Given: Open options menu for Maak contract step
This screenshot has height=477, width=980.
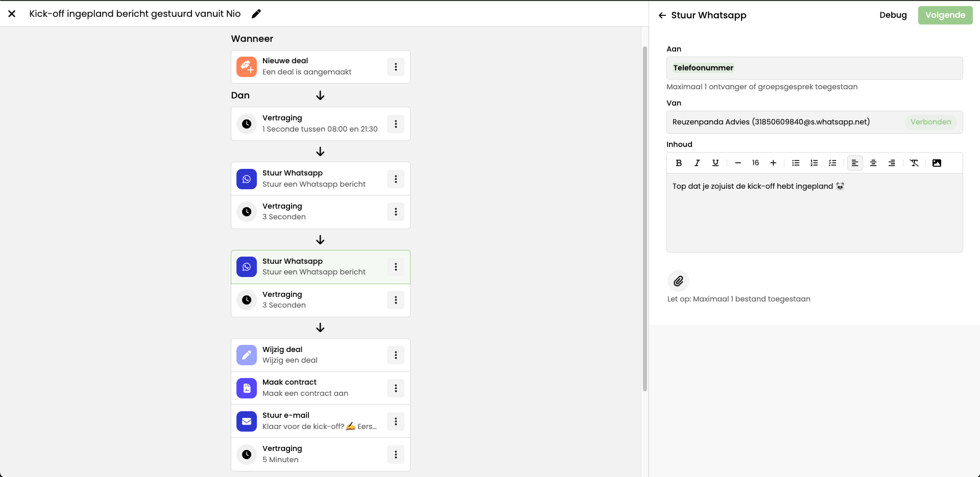Looking at the screenshot, I should click(x=396, y=388).
